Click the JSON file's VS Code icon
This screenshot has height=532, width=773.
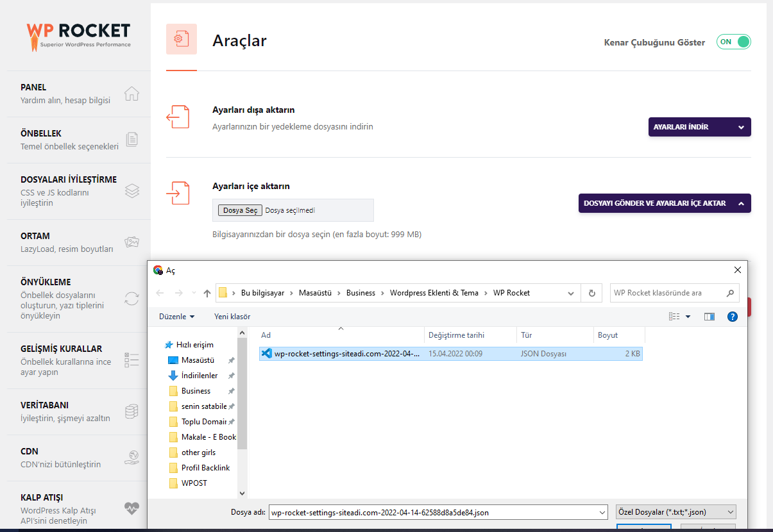(267, 354)
